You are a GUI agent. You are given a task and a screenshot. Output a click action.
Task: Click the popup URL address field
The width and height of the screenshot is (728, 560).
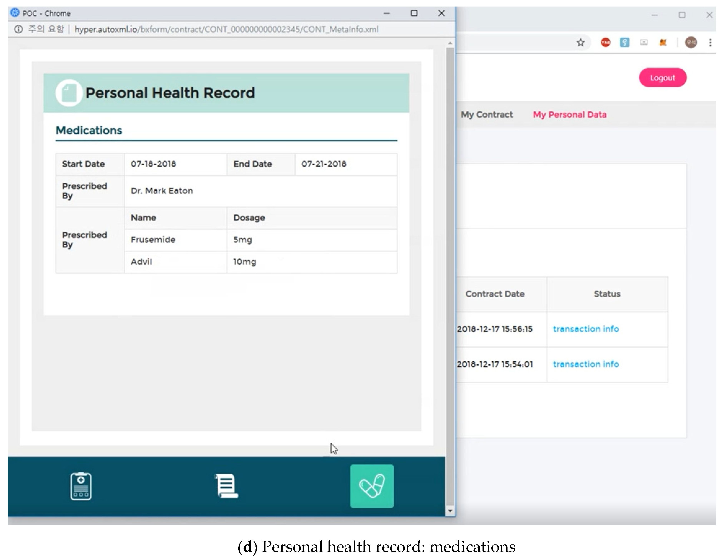point(227,29)
